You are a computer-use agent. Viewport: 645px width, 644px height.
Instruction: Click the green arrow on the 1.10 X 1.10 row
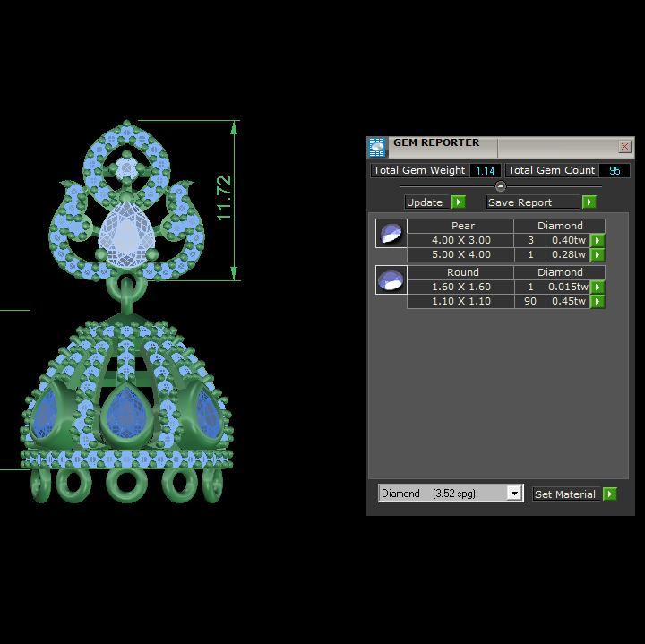(x=598, y=301)
